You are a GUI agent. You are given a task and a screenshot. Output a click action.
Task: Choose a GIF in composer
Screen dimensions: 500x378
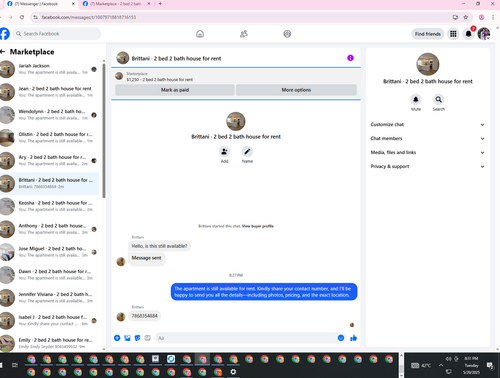click(147, 338)
